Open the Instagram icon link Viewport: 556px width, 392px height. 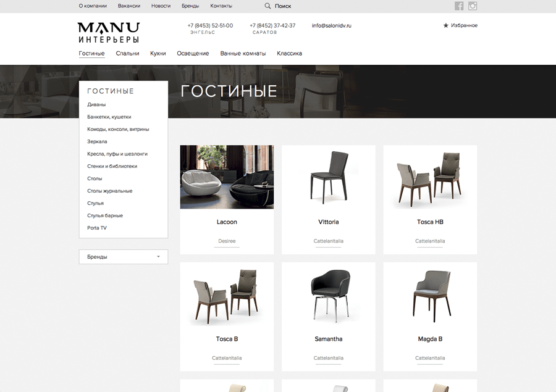coord(473,6)
